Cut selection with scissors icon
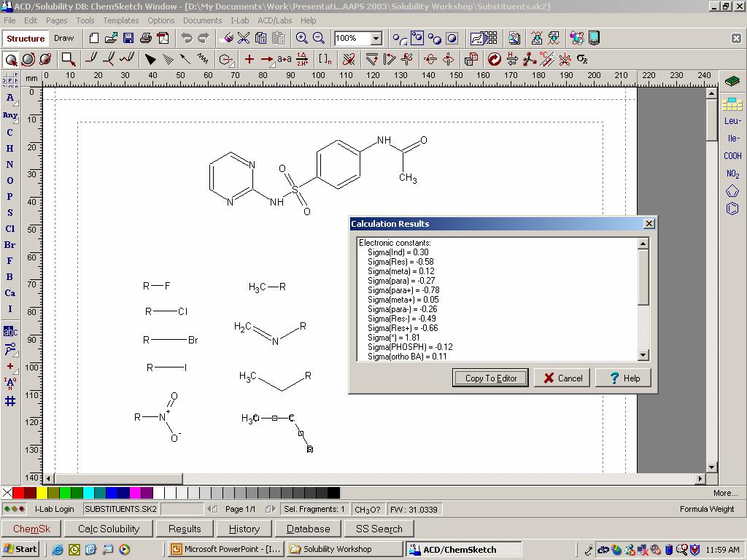 [244, 38]
